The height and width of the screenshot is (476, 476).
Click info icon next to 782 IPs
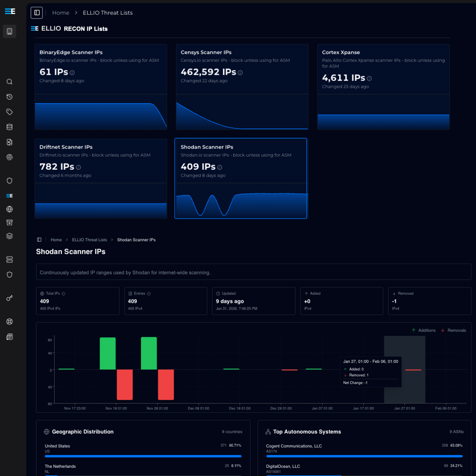point(78,167)
